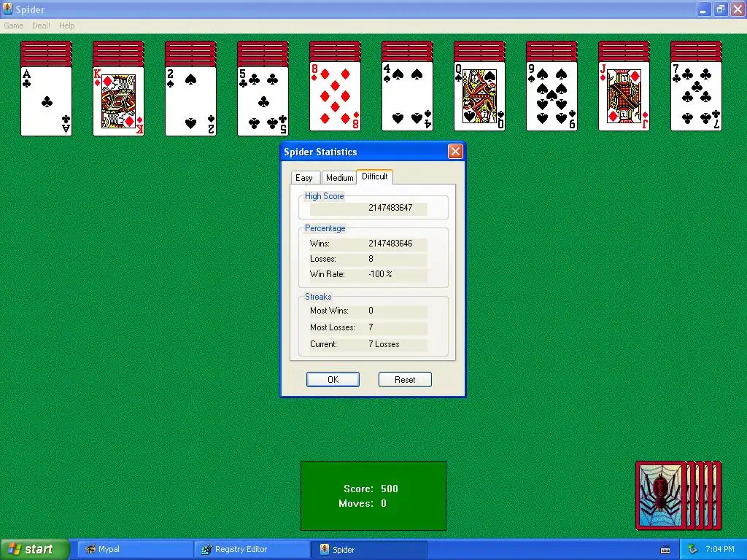Click the Win Rate value -100 %

[x=380, y=274]
